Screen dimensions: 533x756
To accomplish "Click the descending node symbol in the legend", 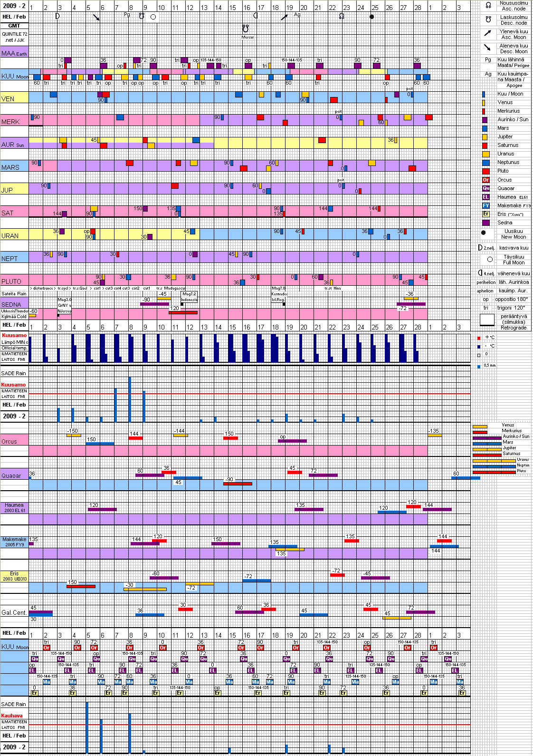I will pyautogui.click(x=488, y=19).
